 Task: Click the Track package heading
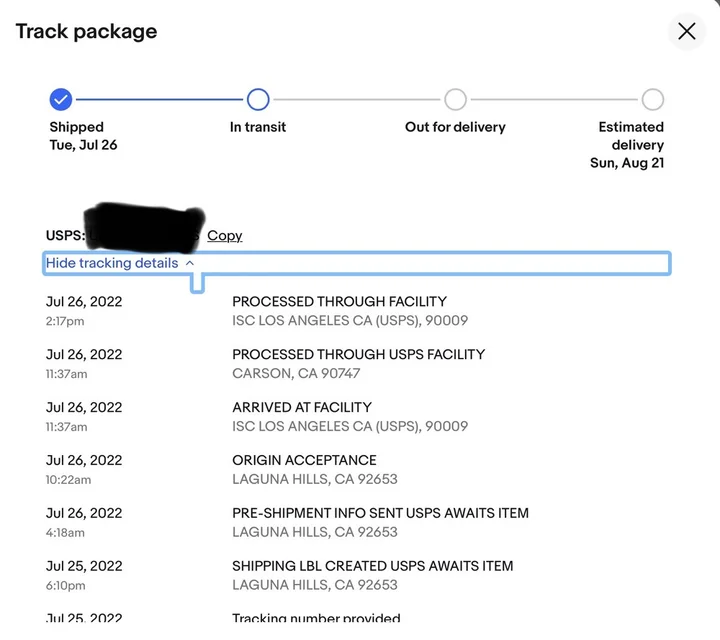(86, 31)
